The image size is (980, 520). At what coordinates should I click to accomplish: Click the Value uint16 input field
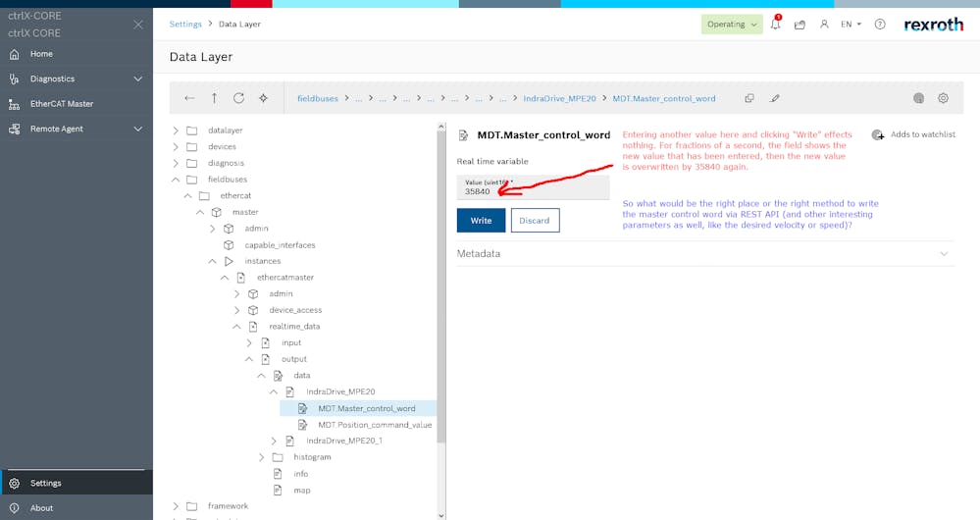point(533,190)
